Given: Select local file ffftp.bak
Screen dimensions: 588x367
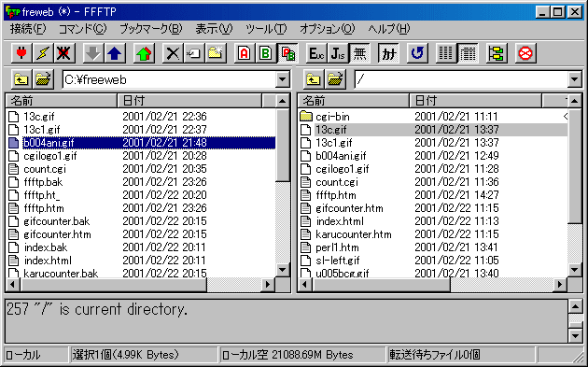Looking at the screenshot, I should tap(43, 182).
